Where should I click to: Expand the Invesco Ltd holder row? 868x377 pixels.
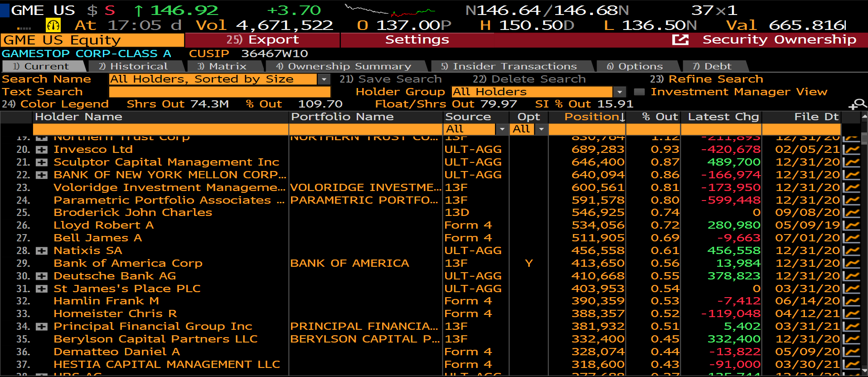(x=42, y=150)
